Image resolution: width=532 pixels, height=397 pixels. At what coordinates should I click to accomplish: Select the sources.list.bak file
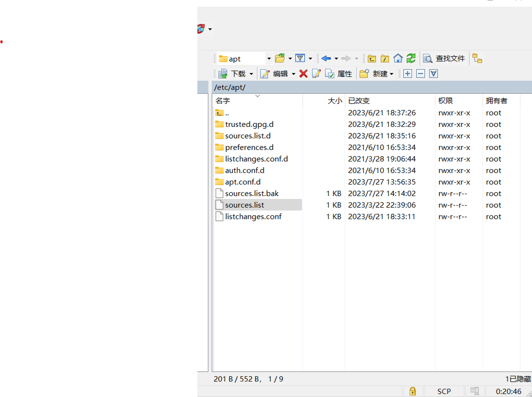tap(252, 193)
